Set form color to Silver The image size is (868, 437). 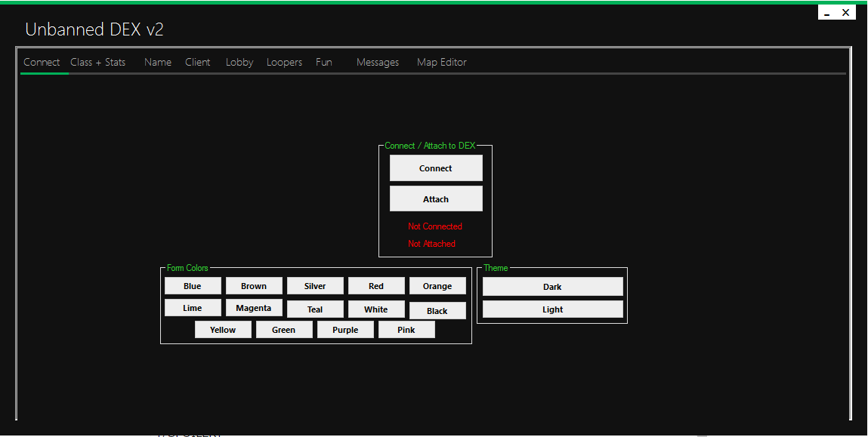point(315,286)
